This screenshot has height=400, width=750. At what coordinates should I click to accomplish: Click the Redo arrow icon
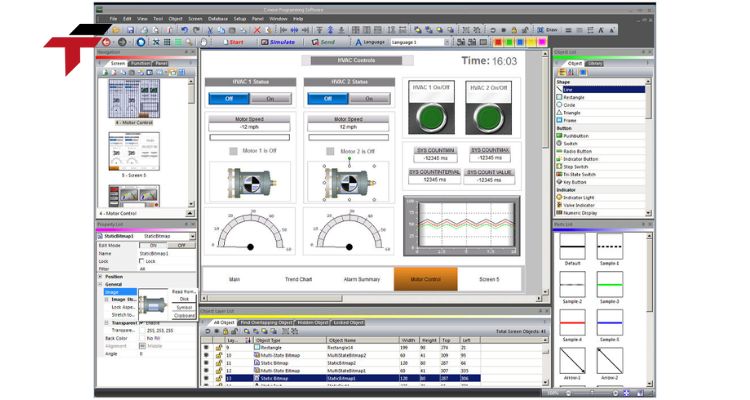[196, 30]
